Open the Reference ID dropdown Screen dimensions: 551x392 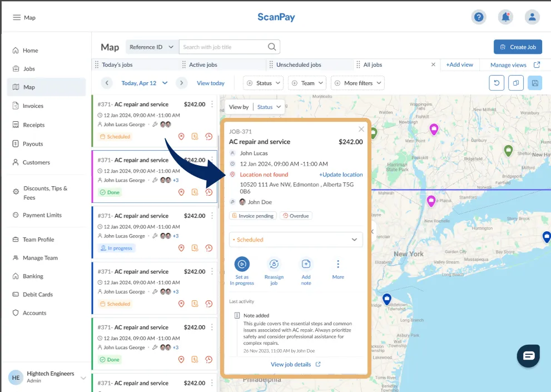click(151, 47)
